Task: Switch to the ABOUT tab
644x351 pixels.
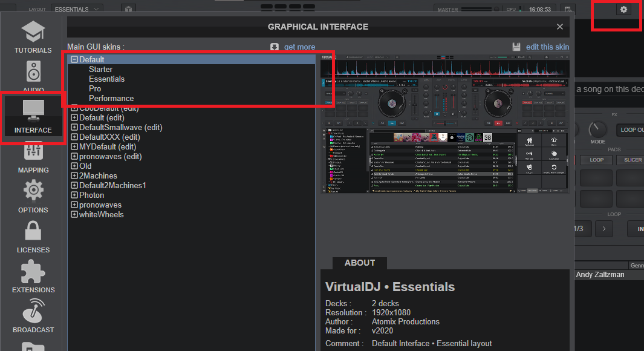Action: (x=359, y=263)
